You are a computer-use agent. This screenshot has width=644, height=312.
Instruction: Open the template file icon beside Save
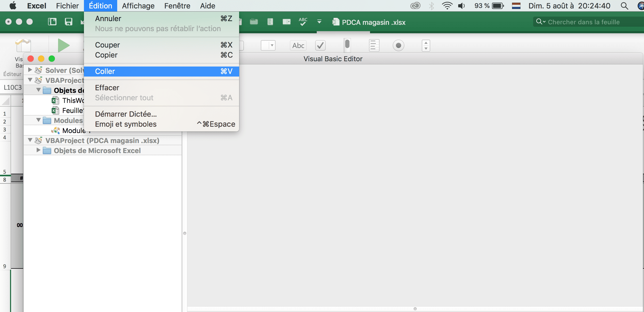click(x=52, y=22)
